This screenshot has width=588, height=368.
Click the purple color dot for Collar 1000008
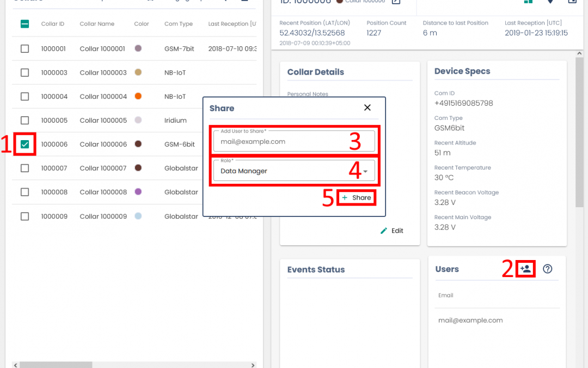(138, 192)
